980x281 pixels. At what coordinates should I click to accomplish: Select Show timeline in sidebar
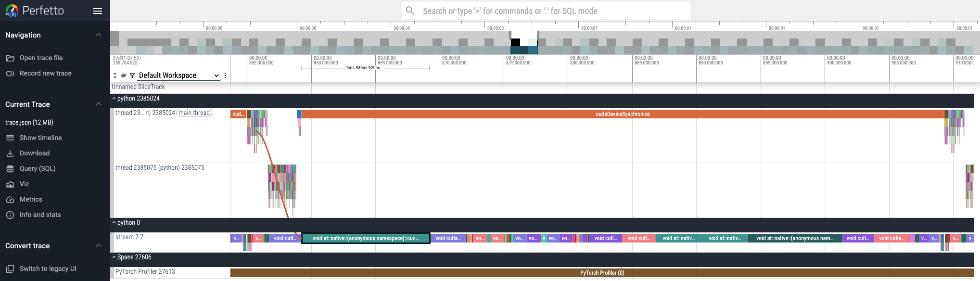point(40,138)
